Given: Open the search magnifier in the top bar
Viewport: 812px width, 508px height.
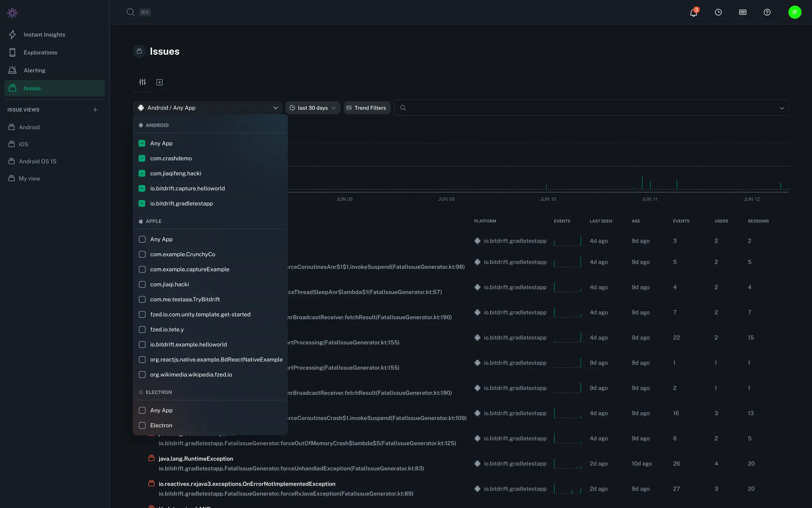Looking at the screenshot, I should 130,12.
